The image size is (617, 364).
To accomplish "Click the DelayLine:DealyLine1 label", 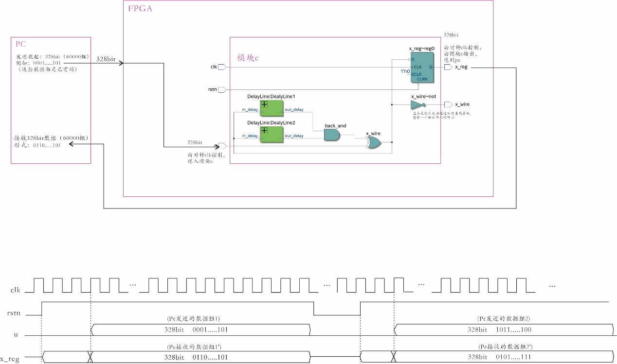I will [271, 97].
